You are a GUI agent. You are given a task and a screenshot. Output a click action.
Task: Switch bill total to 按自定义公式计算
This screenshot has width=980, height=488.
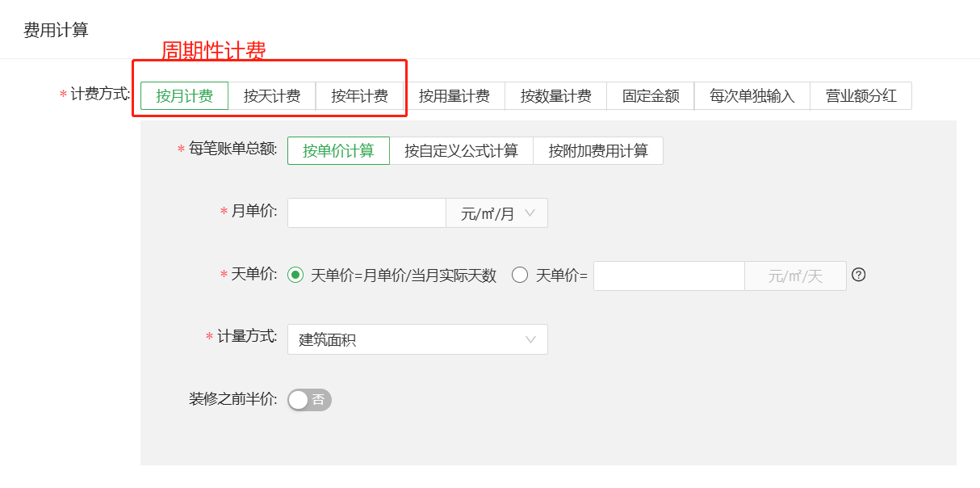[x=463, y=150]
